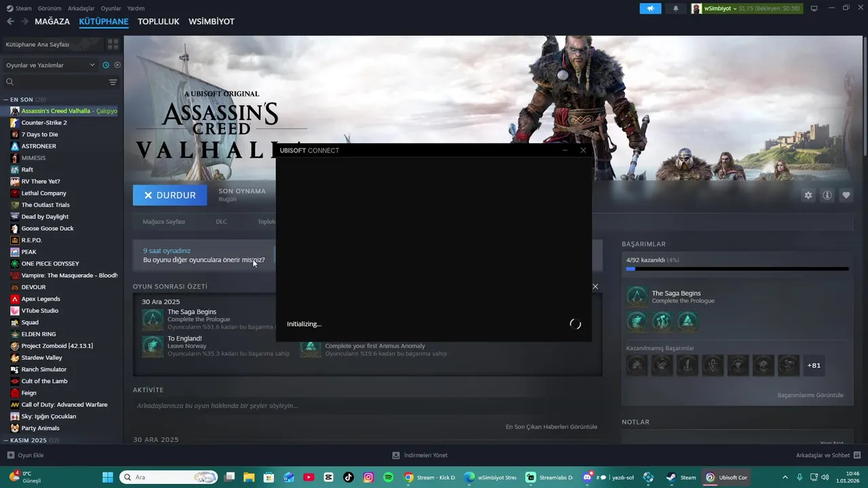Screen dimensions: 868x488
Task: Open the Arkadaşlar menu
Action: 81,8
